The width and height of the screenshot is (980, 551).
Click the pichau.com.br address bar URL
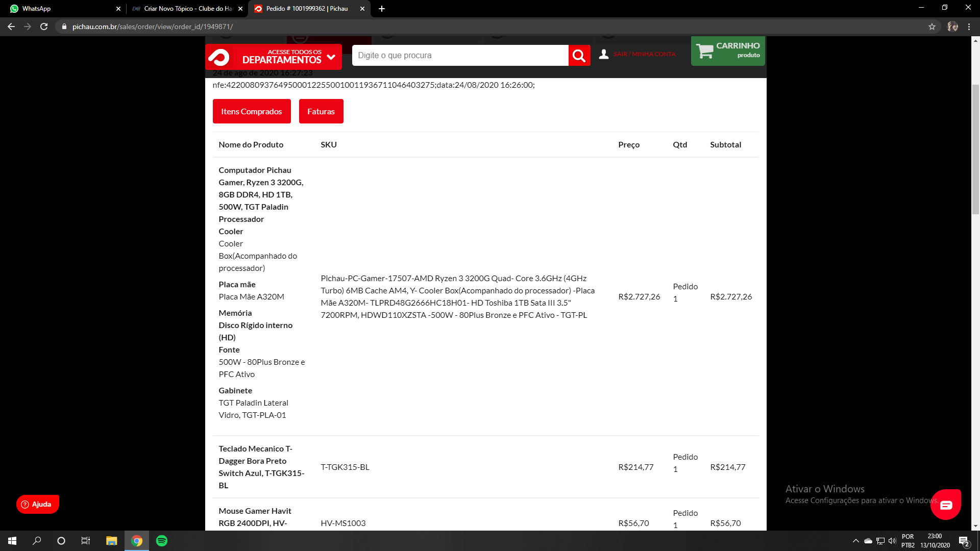pos(153,27)
